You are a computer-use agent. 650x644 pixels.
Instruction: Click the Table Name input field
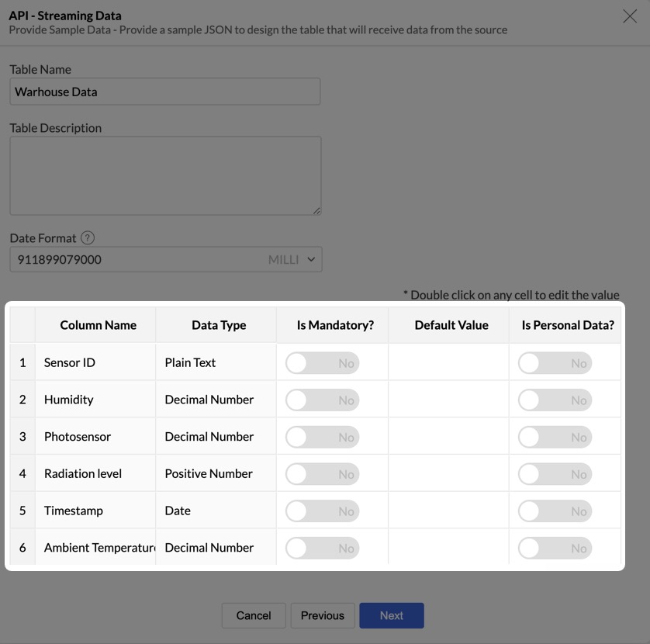coord(164,92)
